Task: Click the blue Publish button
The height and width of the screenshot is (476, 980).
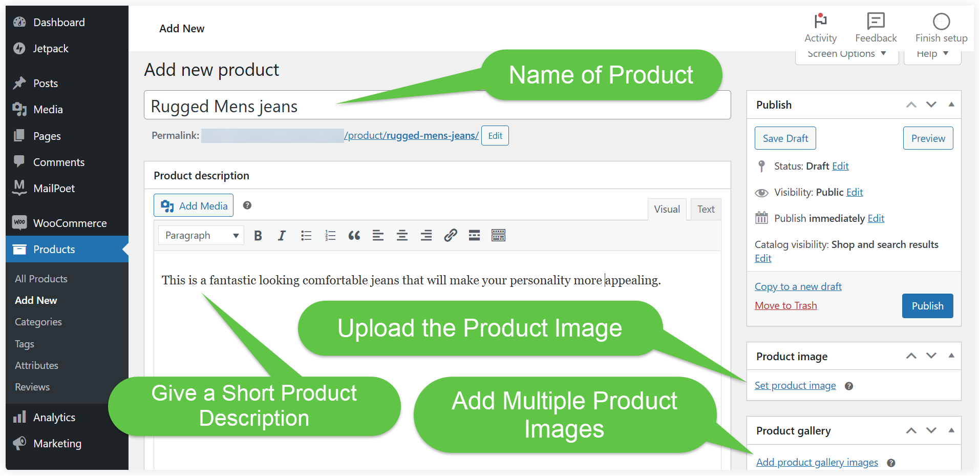Action: pos(928,306)
